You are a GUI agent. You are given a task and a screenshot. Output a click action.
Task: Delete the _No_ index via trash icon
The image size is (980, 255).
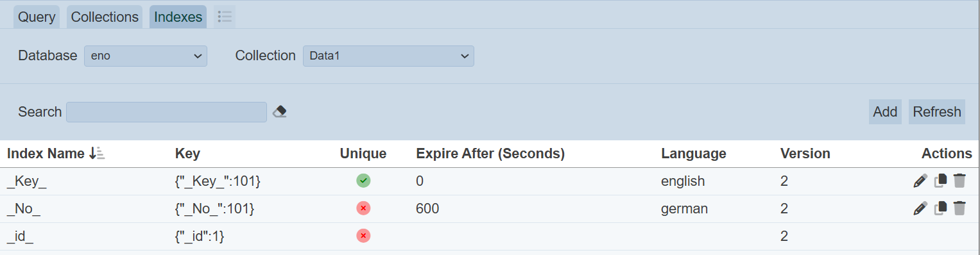click(959, 208)
